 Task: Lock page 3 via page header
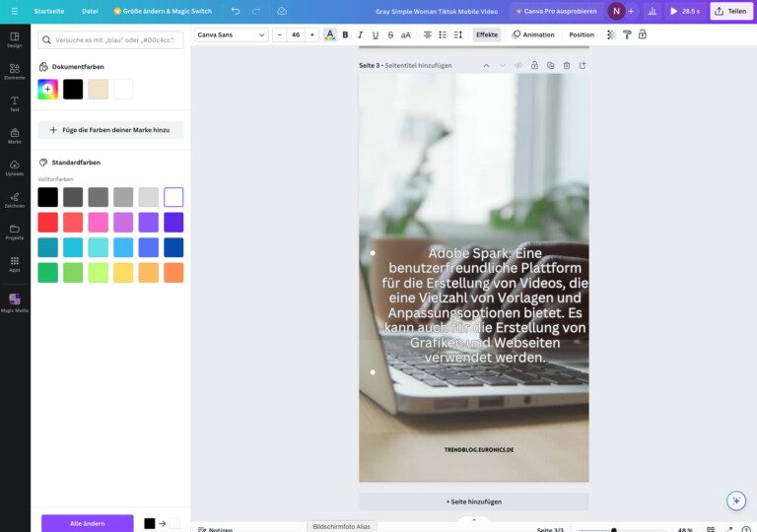534,65
